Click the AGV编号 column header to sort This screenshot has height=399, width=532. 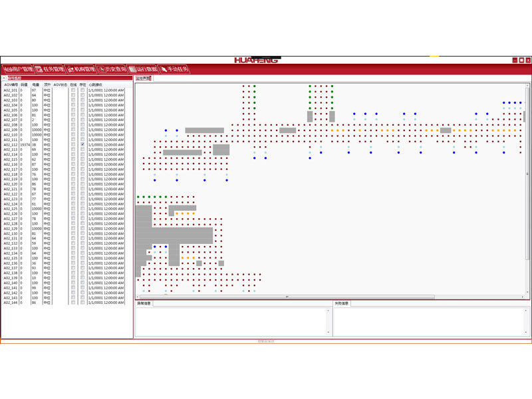click(11, 84)
